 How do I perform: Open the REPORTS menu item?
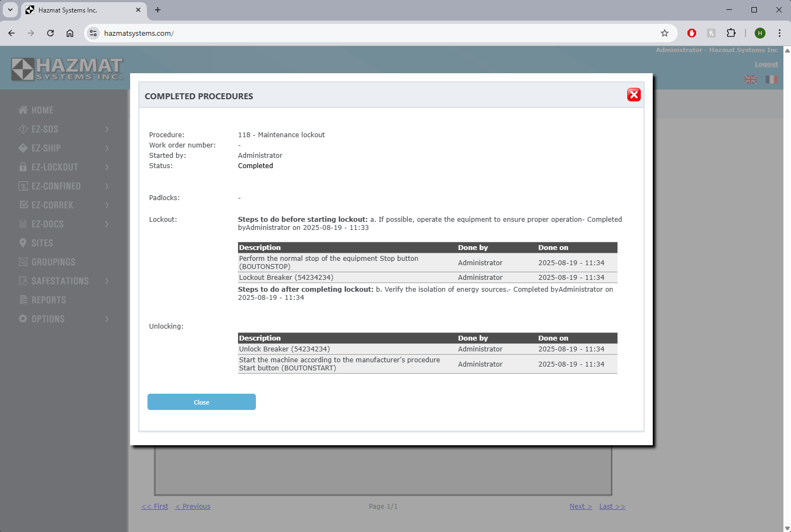48,300
